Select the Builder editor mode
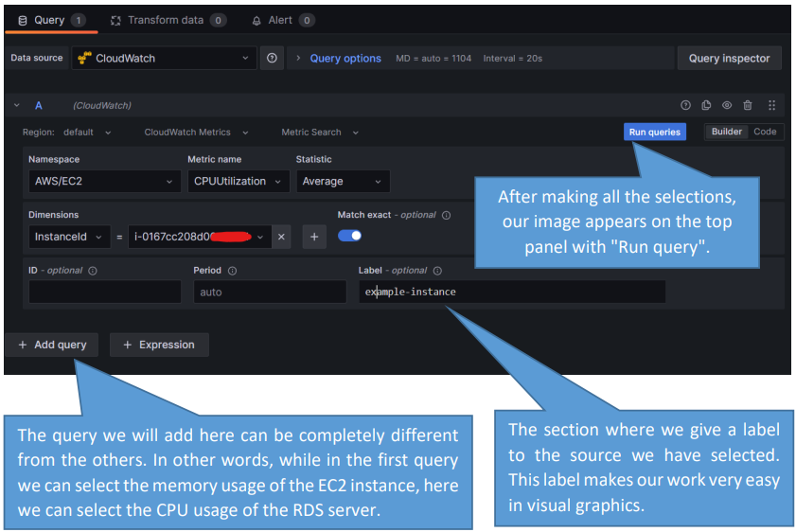Image resolution: width=796 pixels, height=532 pixels. (727, 132)
